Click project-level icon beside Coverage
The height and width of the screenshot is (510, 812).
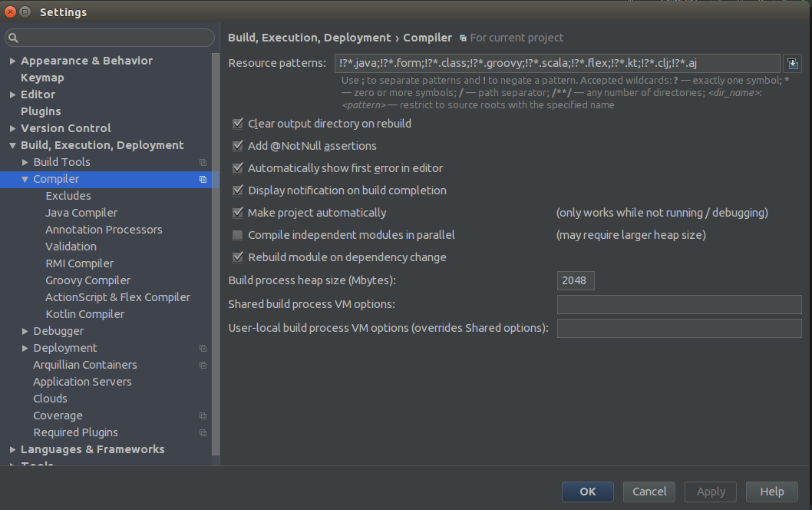coord(203,416)
